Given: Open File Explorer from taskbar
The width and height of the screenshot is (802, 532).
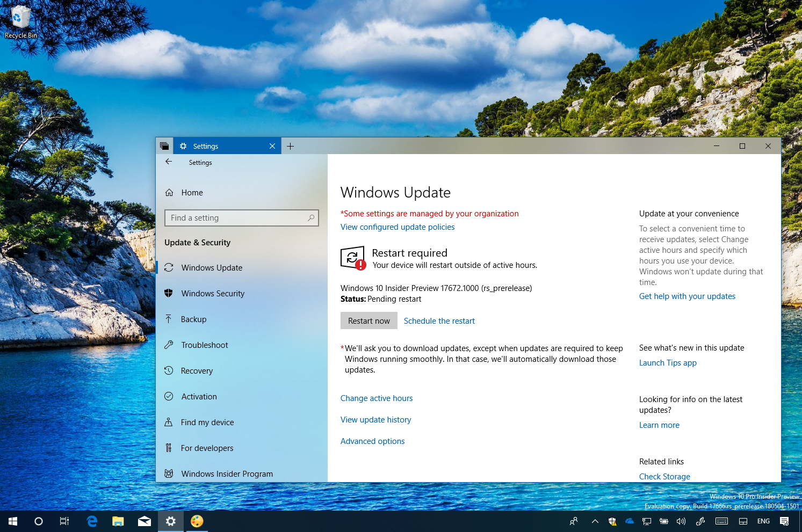Looking at the screenshot, I should (x=118, y=521).
